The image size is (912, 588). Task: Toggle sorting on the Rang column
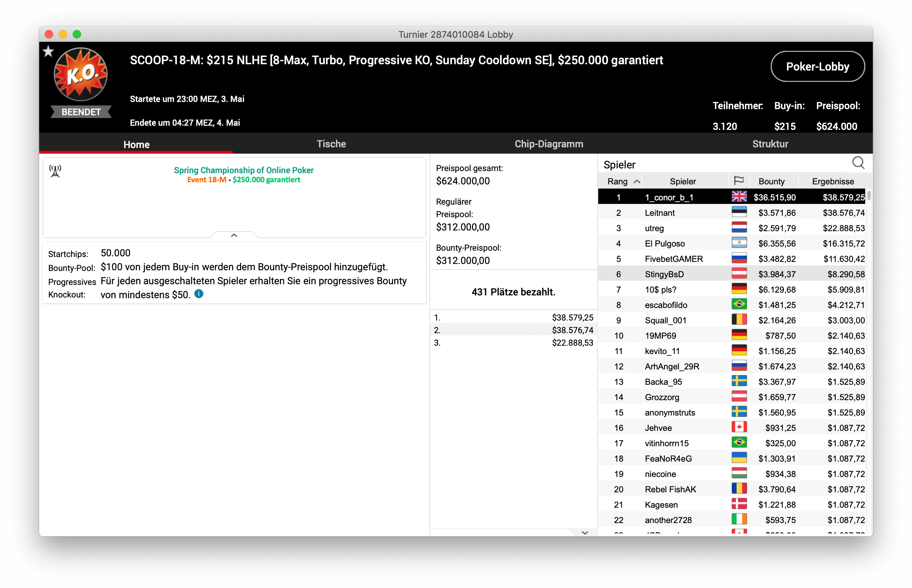coord(623,181)
